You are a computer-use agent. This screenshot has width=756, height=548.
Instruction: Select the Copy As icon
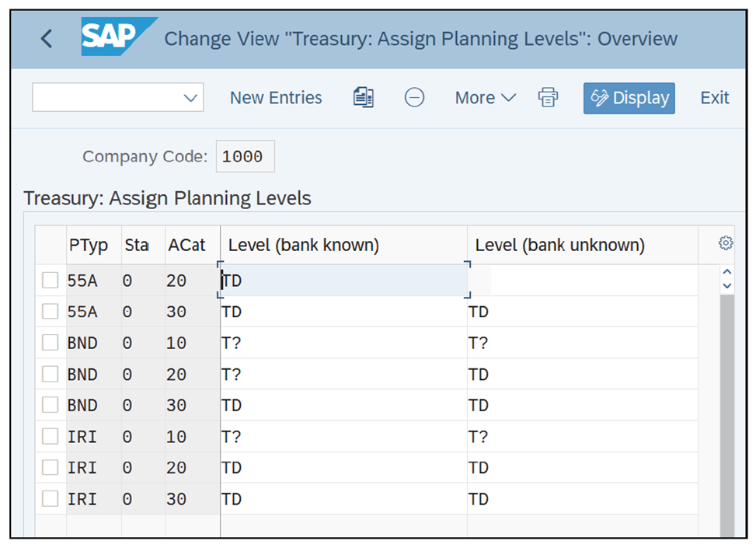tap(362, 97)
